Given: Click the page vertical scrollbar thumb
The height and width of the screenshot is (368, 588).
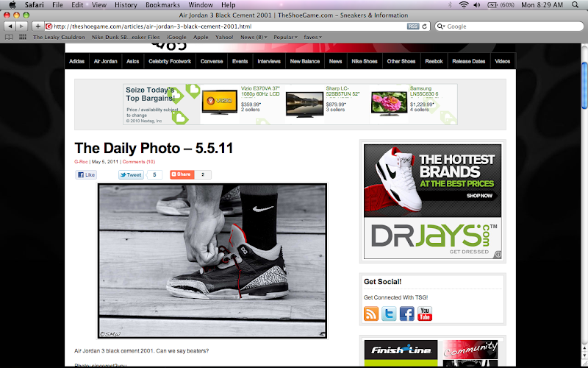Looking at the screenshot, I should click(x=584, y=85).
